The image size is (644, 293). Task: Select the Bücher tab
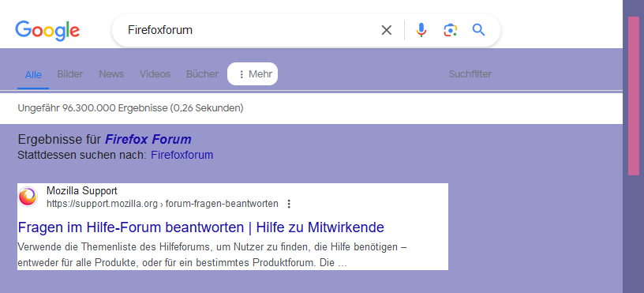click(x=203, y=74)
